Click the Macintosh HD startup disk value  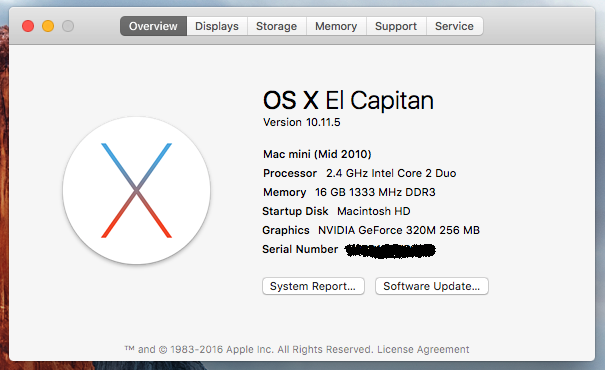374,211
